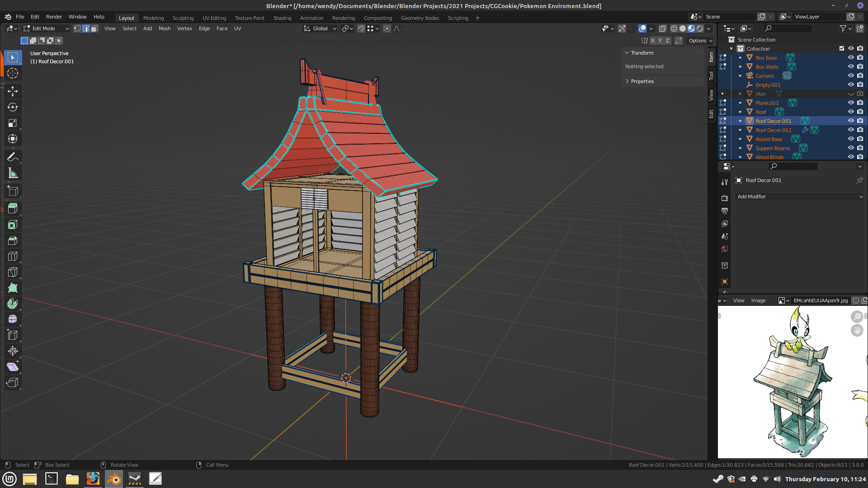Select the Rotate tool
Screen dimensions: 868x488
click(x=13, y=107)
